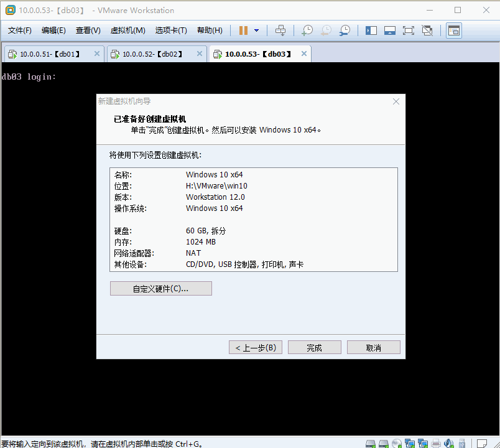Click the USB device status icon
This screenshot has width=500, height=448.
[x=461, y=444]
